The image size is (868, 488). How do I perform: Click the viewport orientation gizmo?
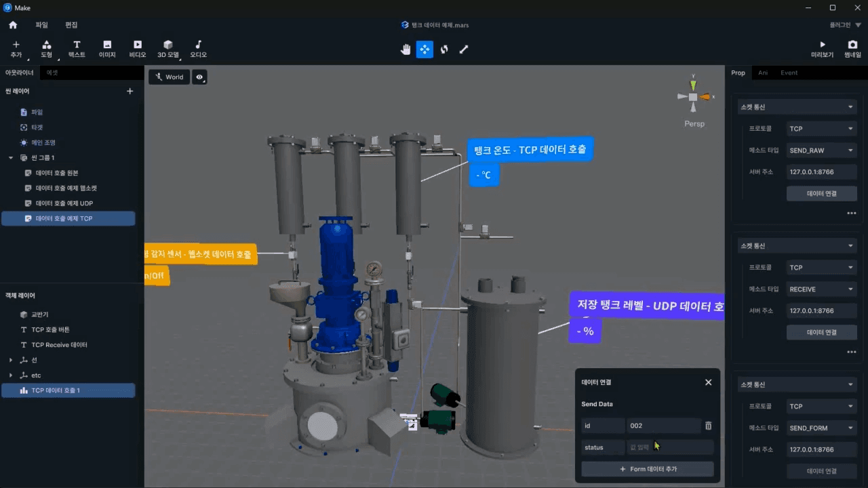693,97
